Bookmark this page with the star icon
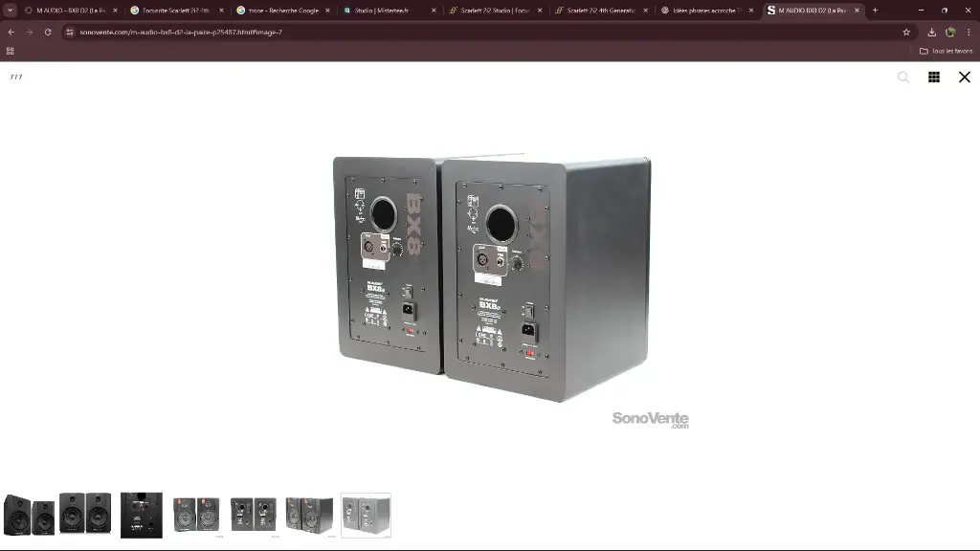The height and width of the screenshot is (551, 980). [906, 32]
